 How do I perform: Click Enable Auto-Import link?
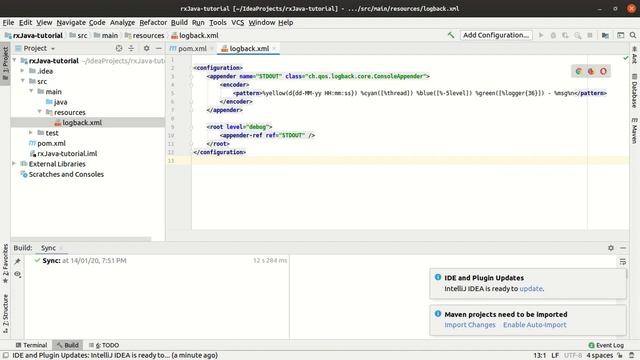point(535,325)
